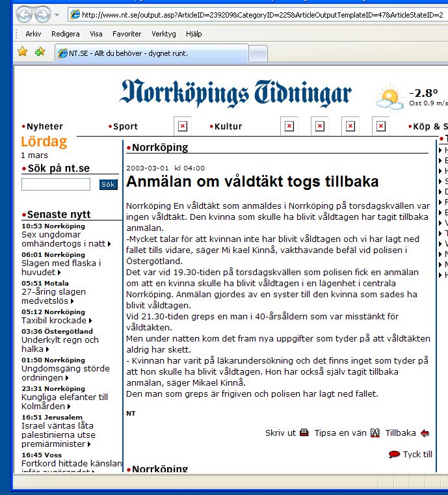Viewport: 448px width, 495px height.
Task: Click the red speech bubble Tyck till icon
Action: point(394,454)
